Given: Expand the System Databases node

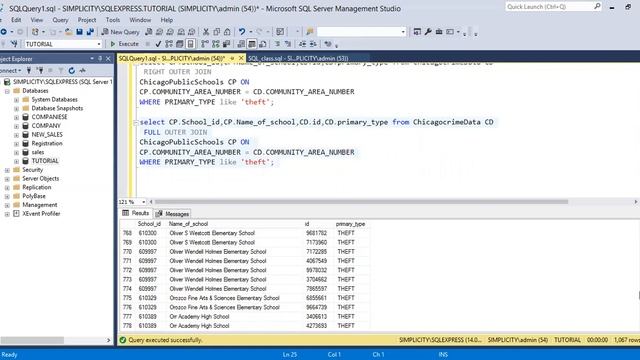Looking at the screenshot, I should pos(16,100).
